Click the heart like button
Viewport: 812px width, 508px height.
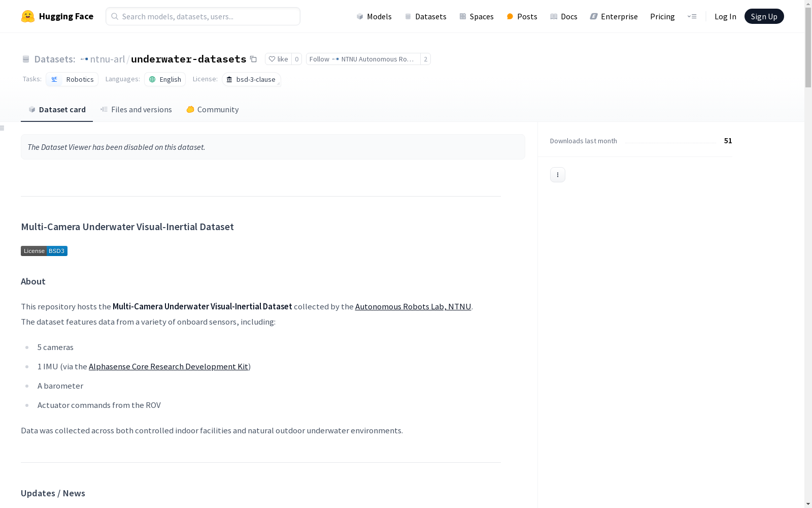point(278,59)
